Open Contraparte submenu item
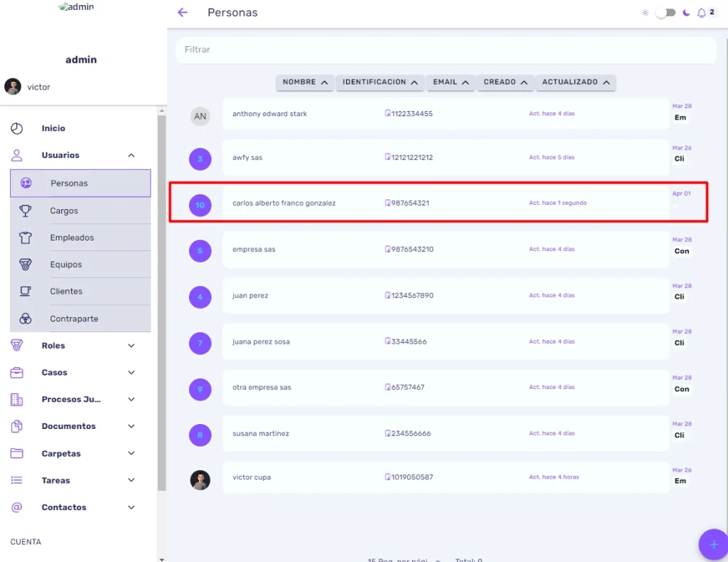Screen dimensions: 728x562 tap(74, 319)
